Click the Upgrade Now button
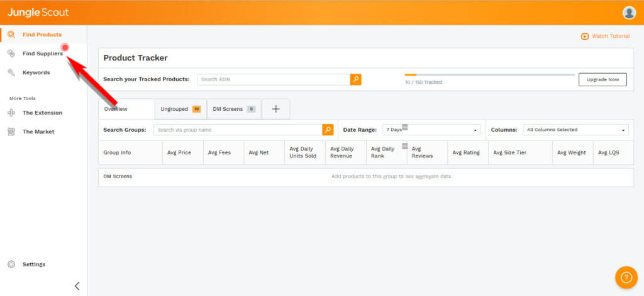This screenshot has width=644, height=296. (602, 79)
